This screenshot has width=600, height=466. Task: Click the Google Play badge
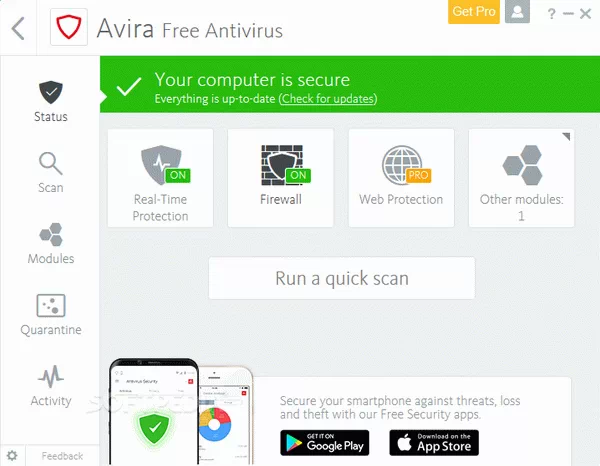click(x=324, y=443)
